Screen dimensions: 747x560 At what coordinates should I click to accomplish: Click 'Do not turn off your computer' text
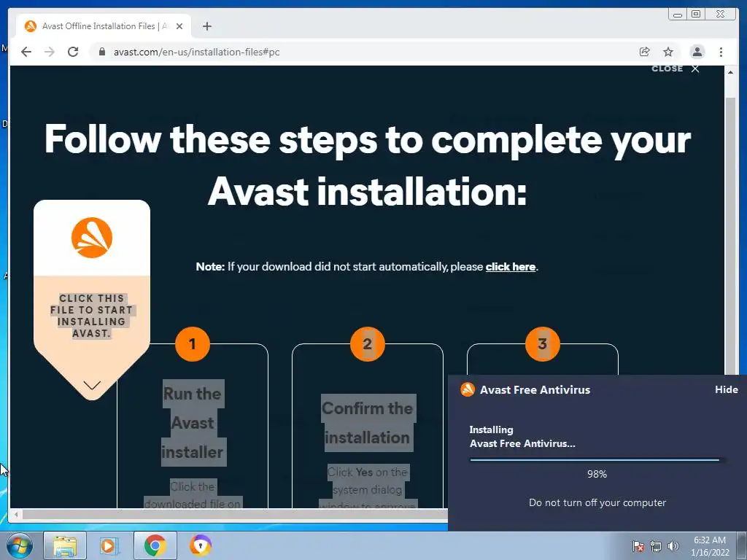click(597, 502)
